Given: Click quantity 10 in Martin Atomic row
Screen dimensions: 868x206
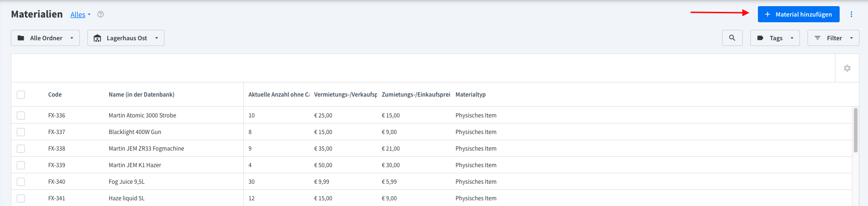Looking at the screenshot, I should [251, 116].
